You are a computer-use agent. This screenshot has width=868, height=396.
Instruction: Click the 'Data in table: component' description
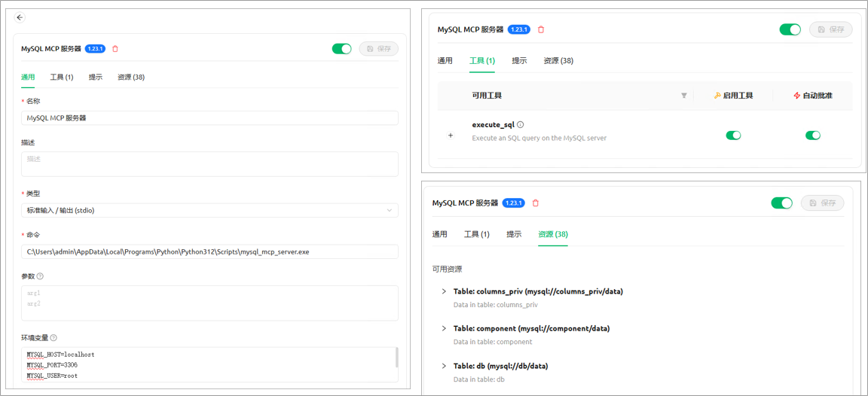[493, 342]
